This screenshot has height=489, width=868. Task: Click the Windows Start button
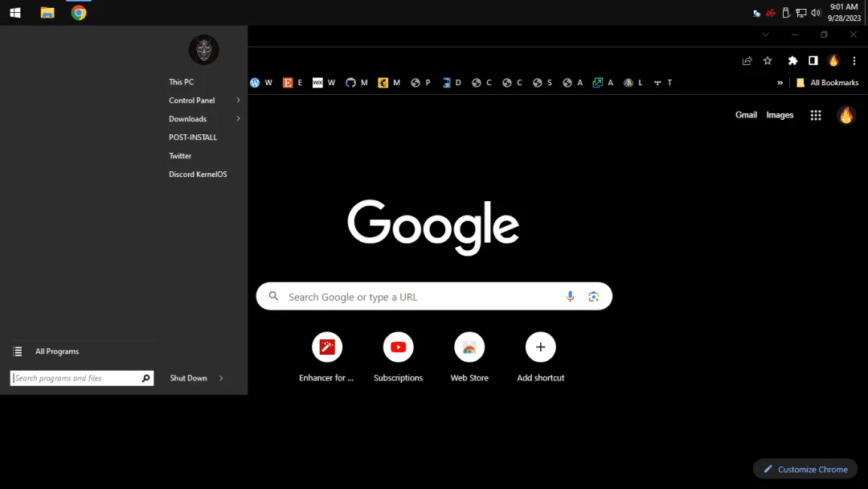15,13
